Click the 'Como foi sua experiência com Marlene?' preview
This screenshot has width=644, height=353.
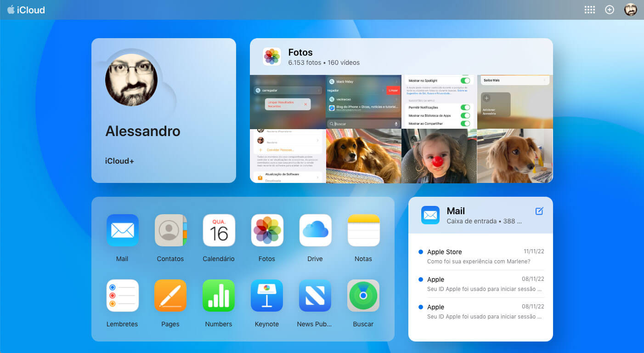479,262
